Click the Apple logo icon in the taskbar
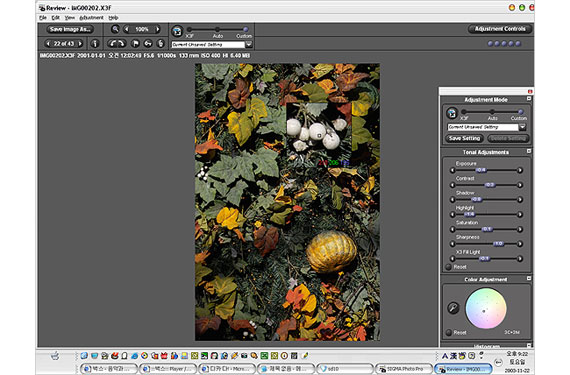The height and width of the screenshot is (375, 570). [55, 355]
